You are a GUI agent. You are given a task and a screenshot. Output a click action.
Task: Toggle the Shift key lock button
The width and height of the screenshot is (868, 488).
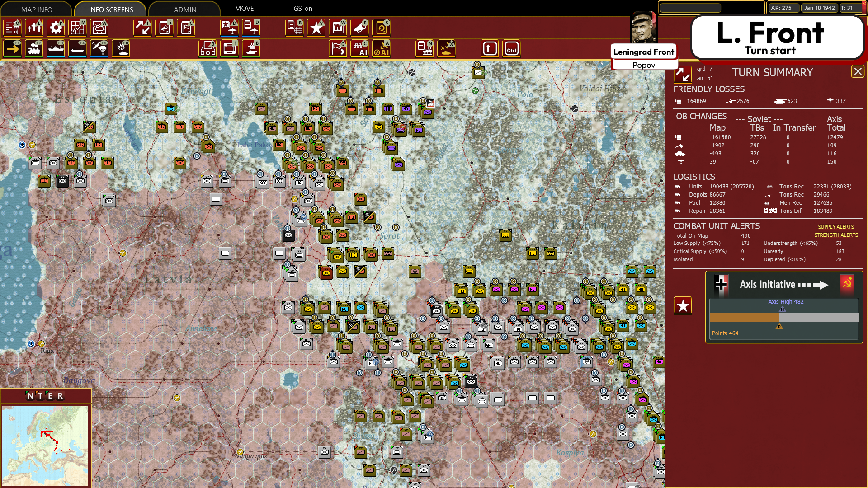(x=490, y=49)
